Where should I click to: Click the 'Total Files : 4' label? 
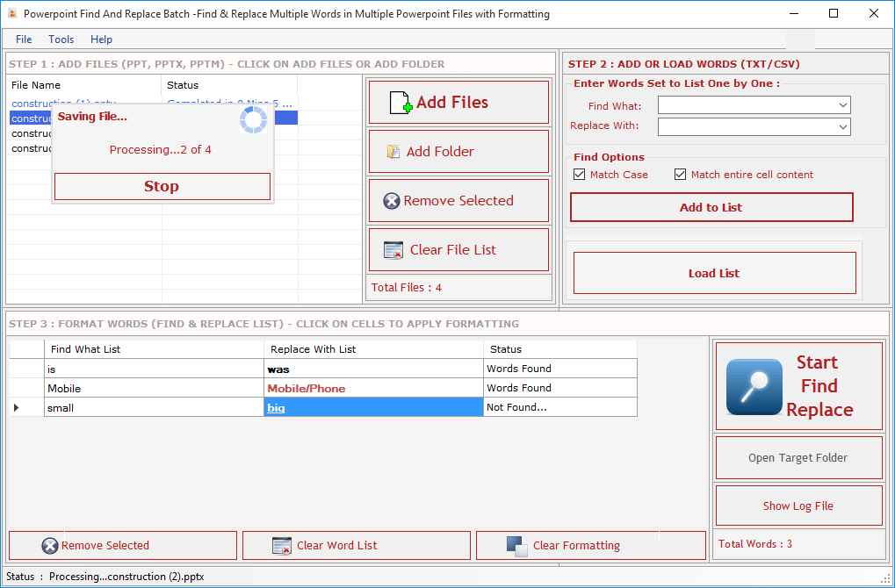pyautogui.click(x=407, y=288)
